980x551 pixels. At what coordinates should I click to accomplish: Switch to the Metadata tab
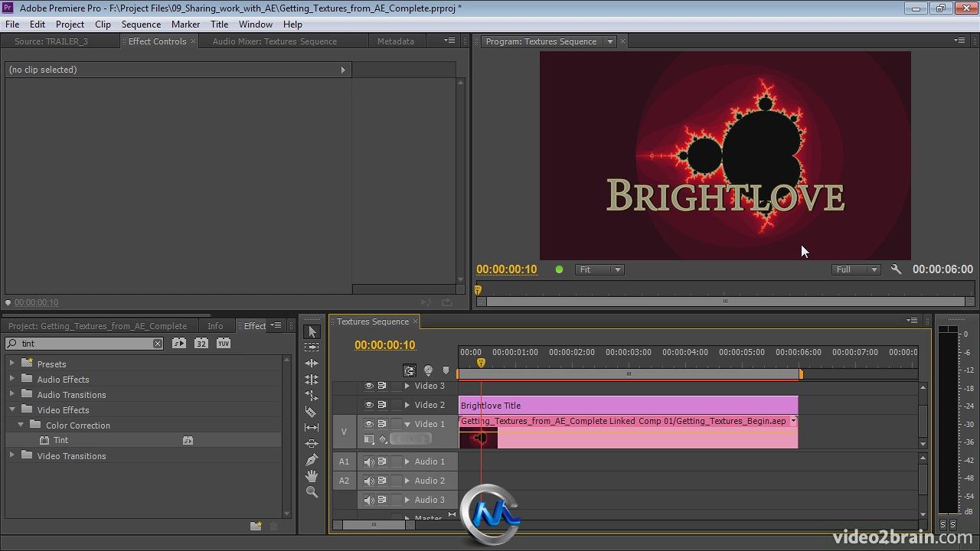[395, 41]
